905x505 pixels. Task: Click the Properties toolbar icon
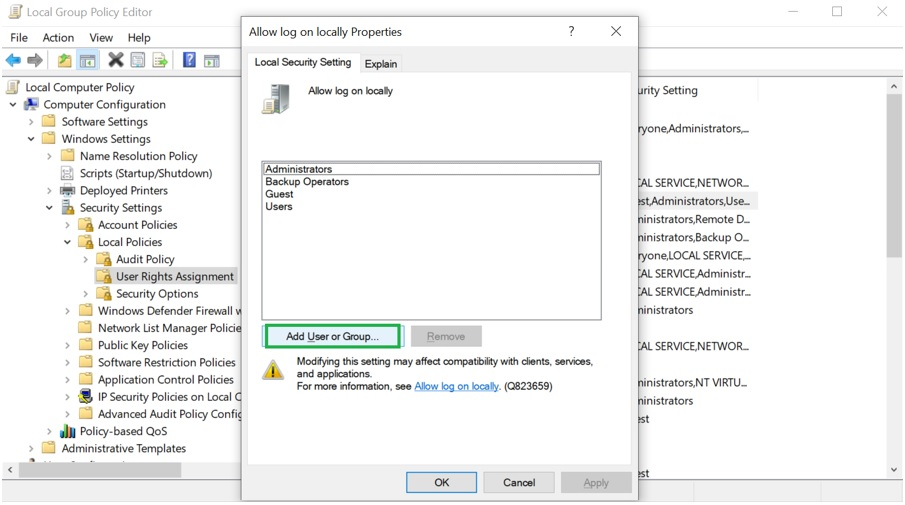point(138,61)
